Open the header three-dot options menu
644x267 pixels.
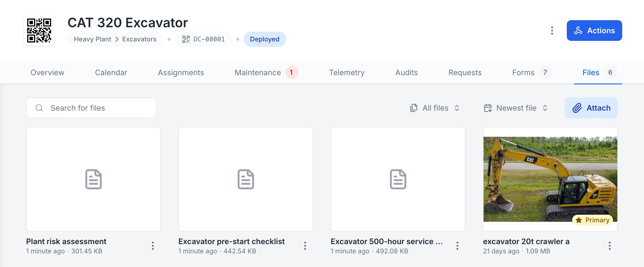coord(552,31)
